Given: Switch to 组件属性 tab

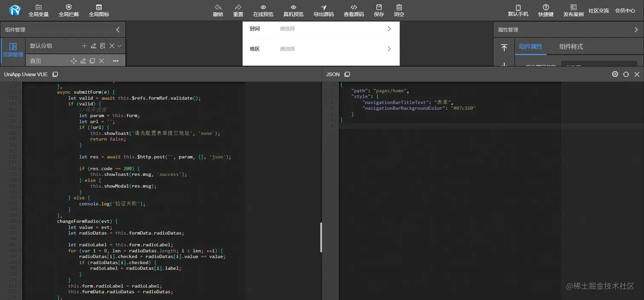Looking at the screenshot, I should 531,46.
